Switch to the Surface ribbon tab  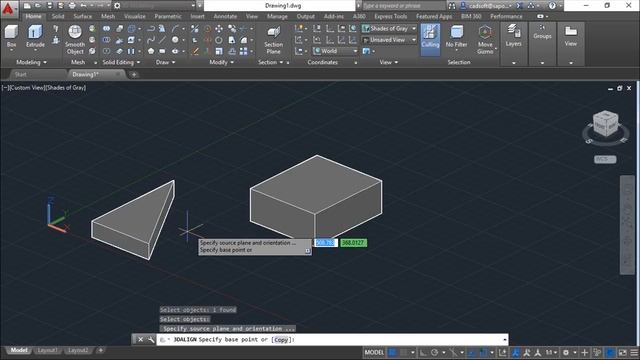(x=82, y=16)
